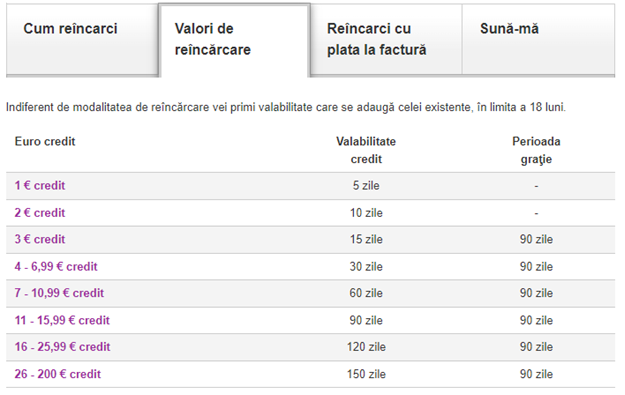Screen dimensions: 625x395
Task: Choose the 16 - 25,99 € credit link
Action: [x=63, y=347]
